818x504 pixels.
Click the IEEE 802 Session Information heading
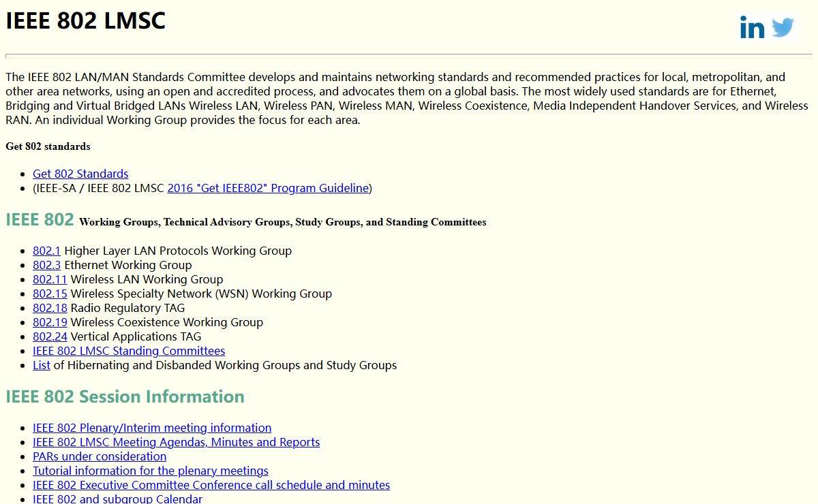coord(125,396)
